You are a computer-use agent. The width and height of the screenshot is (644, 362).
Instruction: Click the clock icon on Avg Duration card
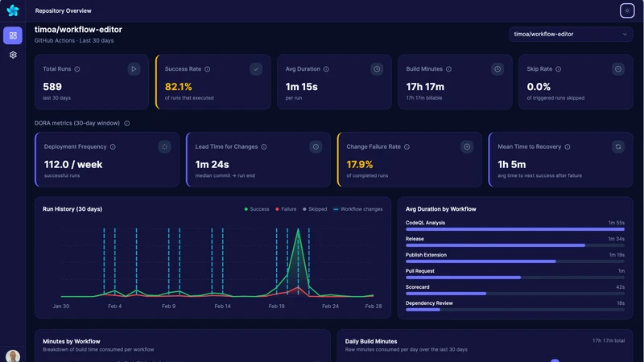377,69
